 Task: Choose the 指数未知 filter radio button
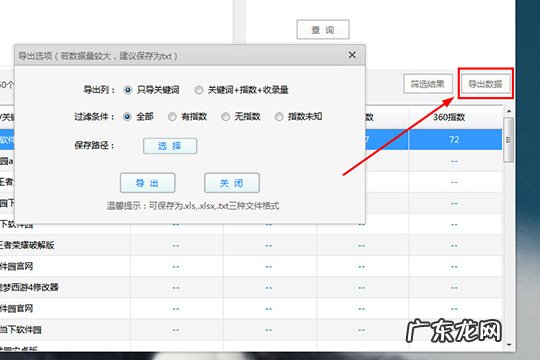tap(279, 117)
